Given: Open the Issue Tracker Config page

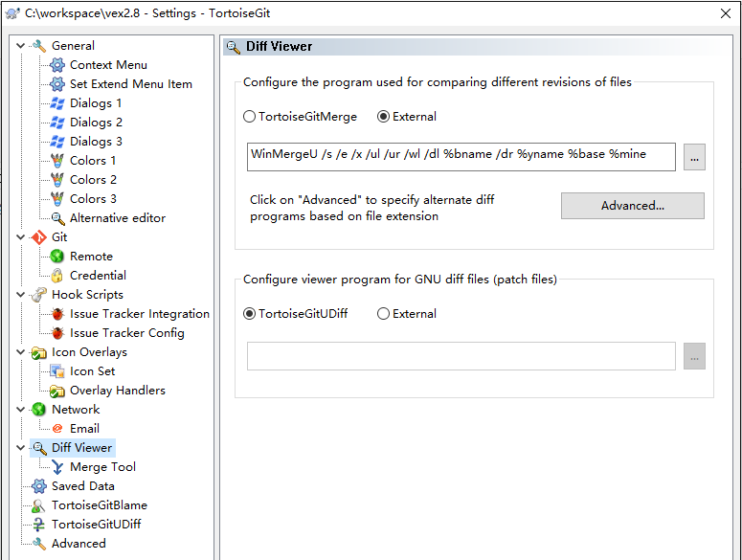Looking at the screenshot, I should click(126, 333).
